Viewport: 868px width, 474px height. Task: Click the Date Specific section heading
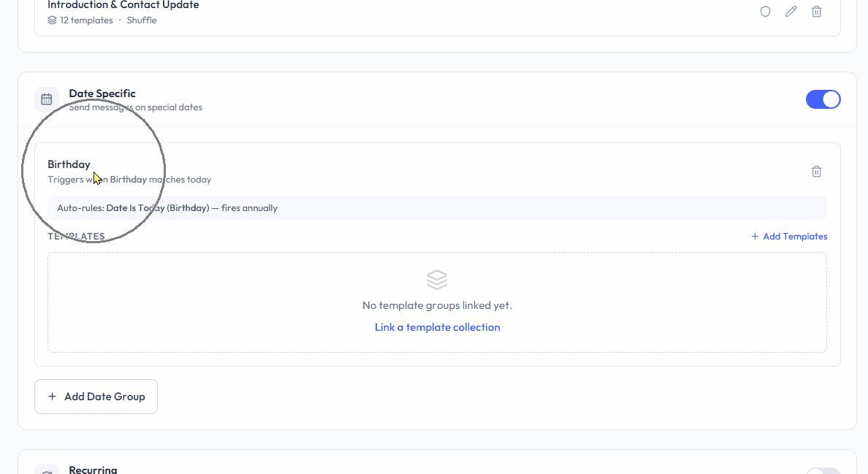click(x=102, y=93)
